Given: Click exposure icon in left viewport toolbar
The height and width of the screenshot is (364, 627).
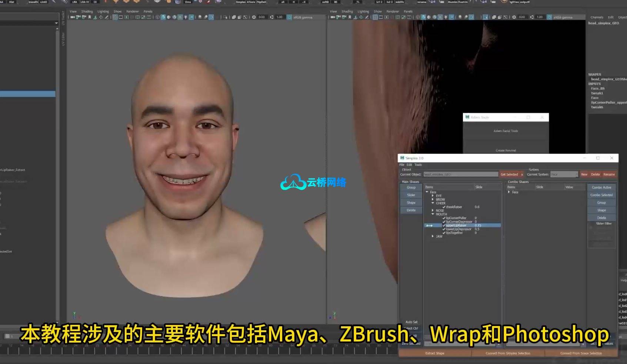Looking at the screenshot, I should coord(254,17).
